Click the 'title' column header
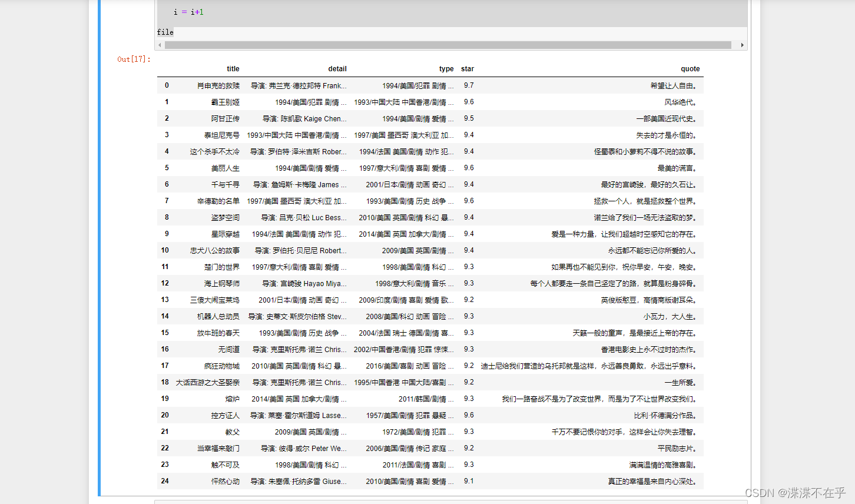Screen dimensions: 855x504 point(233,69)
